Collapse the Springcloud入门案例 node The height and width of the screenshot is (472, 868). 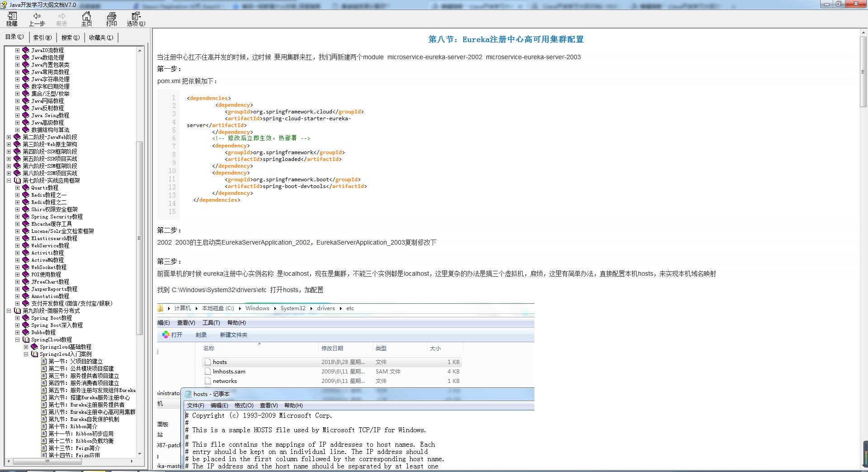26,354
